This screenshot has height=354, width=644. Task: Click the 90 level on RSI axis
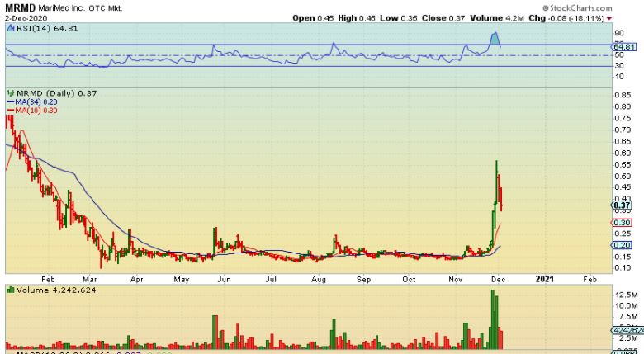pyautogui.click(x=619, y=33)
